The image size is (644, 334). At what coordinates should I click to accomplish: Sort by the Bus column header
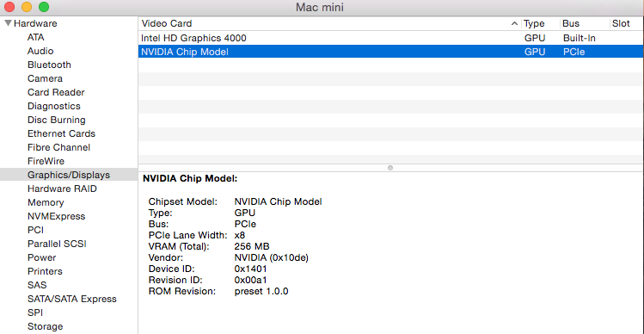(570, 23)
